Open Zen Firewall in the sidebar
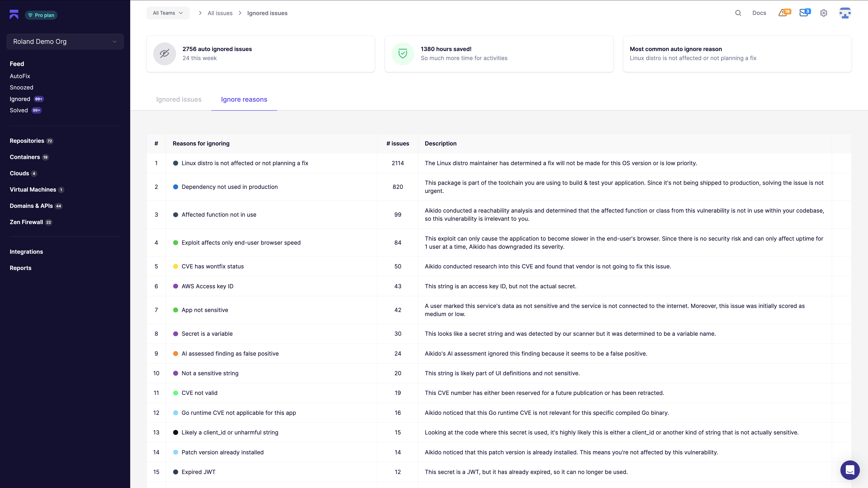 [26, 222]
